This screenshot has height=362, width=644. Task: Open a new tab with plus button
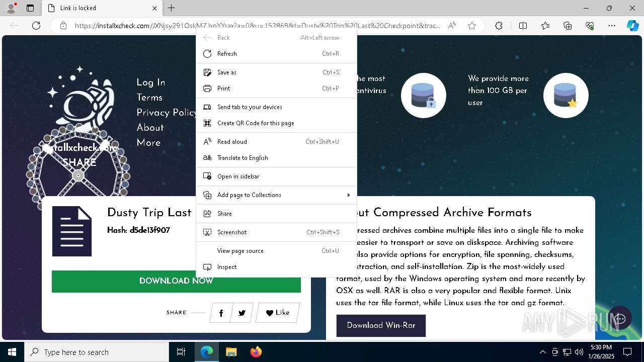click(172, 8)
